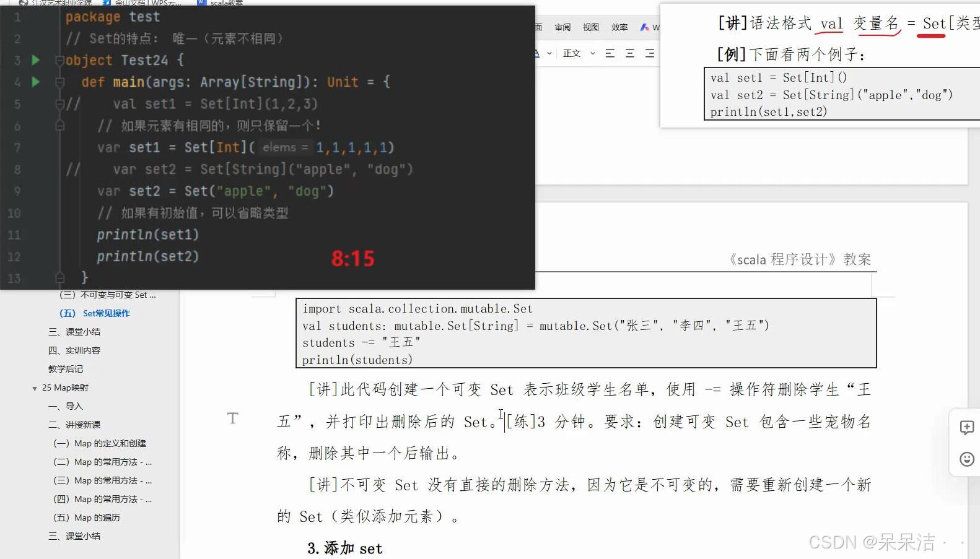Click println(set1,set2) in popup snippet
The height and width of the screenshot is (559, 980).
[769, 111]
